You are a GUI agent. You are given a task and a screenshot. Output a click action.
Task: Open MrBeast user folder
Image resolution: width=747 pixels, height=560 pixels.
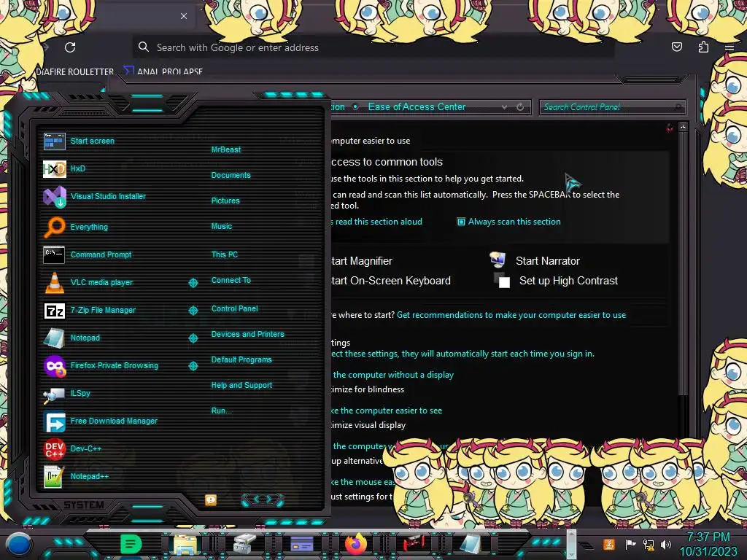226,149
